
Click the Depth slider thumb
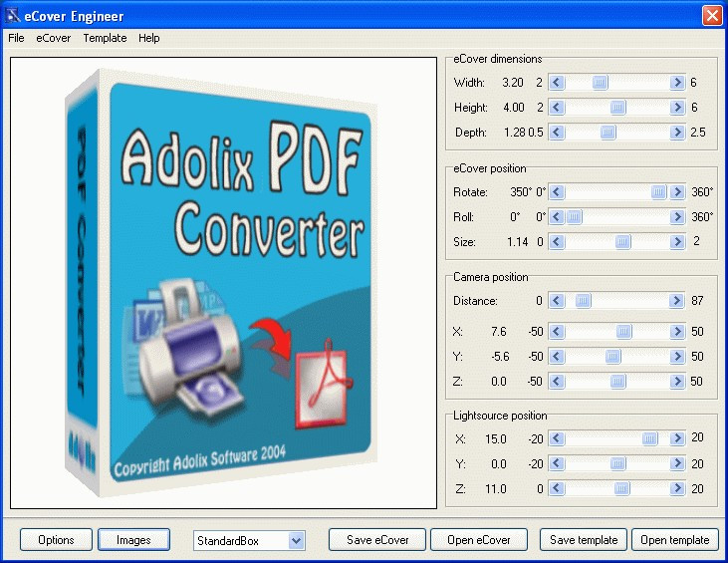[x=607, y=133]
